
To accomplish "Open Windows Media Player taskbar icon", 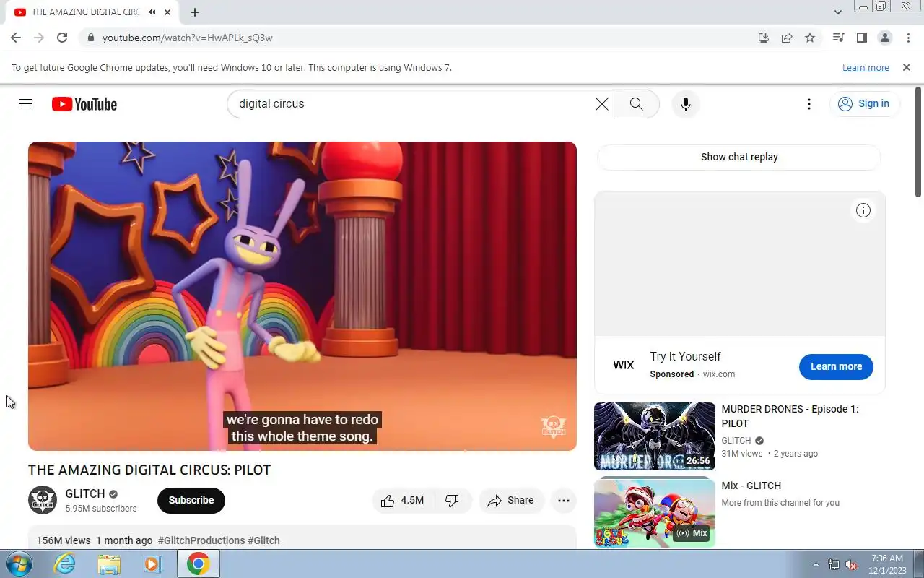I will click(x=153, y=564).
